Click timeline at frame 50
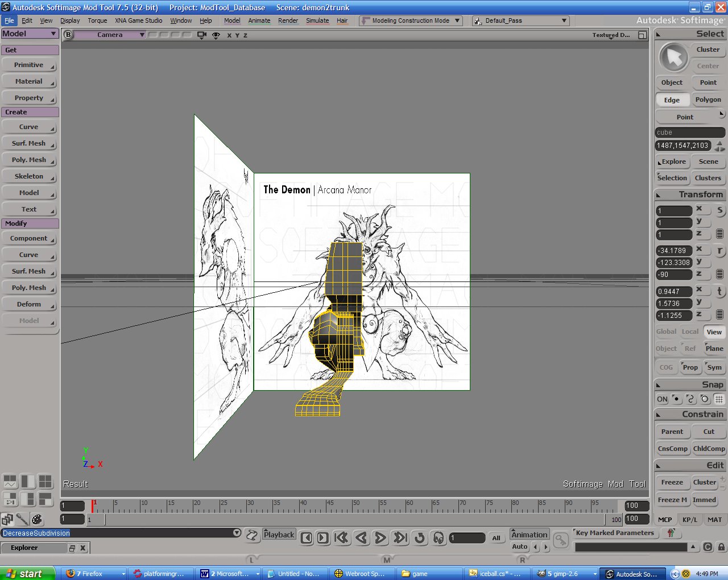The image size is (728, 580). pos(353,505)
